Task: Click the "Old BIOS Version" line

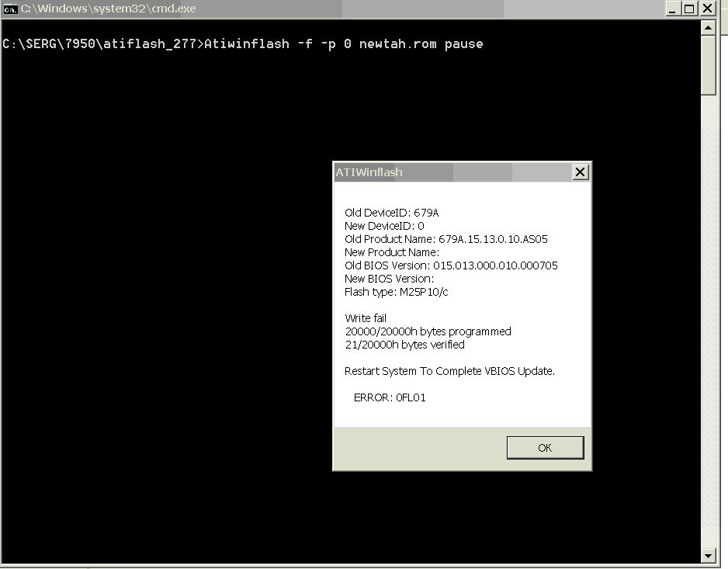Action: pyautogui.click(x=451, y=265)
